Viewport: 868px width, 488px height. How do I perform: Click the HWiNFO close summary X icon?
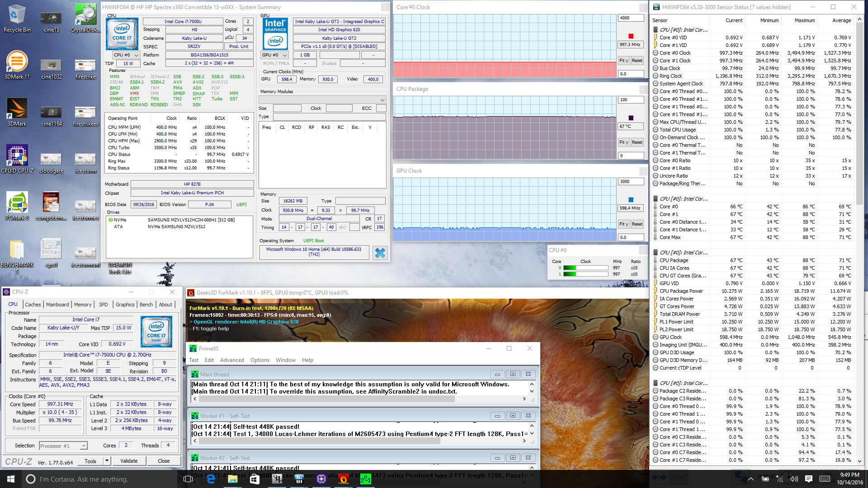click(x=380, y=253)
